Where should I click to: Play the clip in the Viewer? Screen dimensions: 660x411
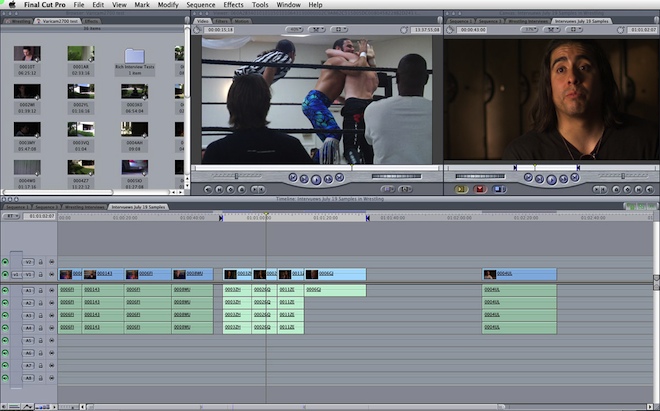tap(316, 180)
